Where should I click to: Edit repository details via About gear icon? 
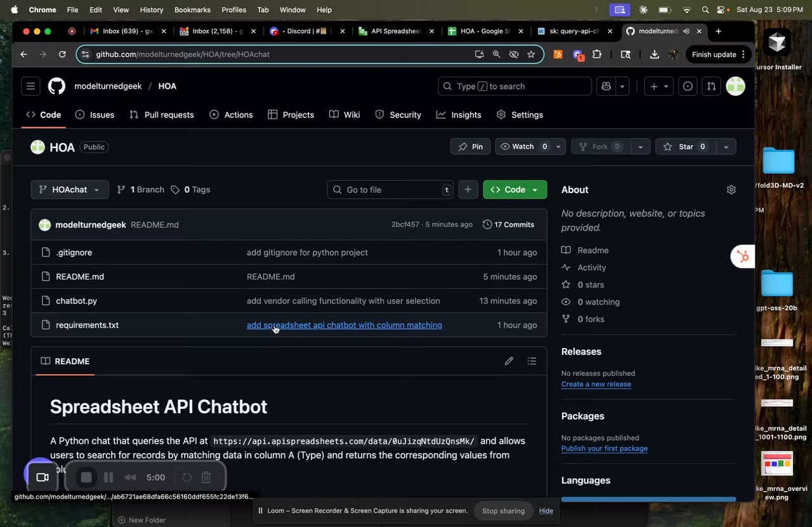[x=731, y=190]
